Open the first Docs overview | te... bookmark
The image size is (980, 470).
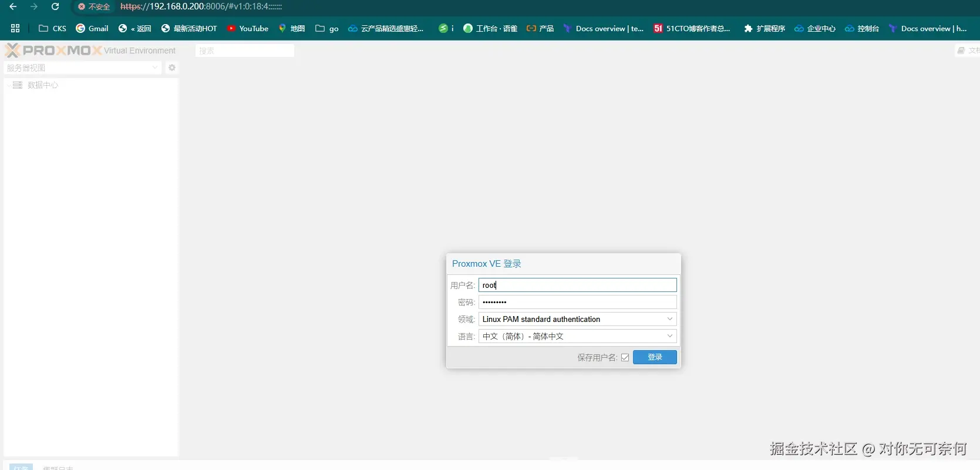[x=604, y=28]
